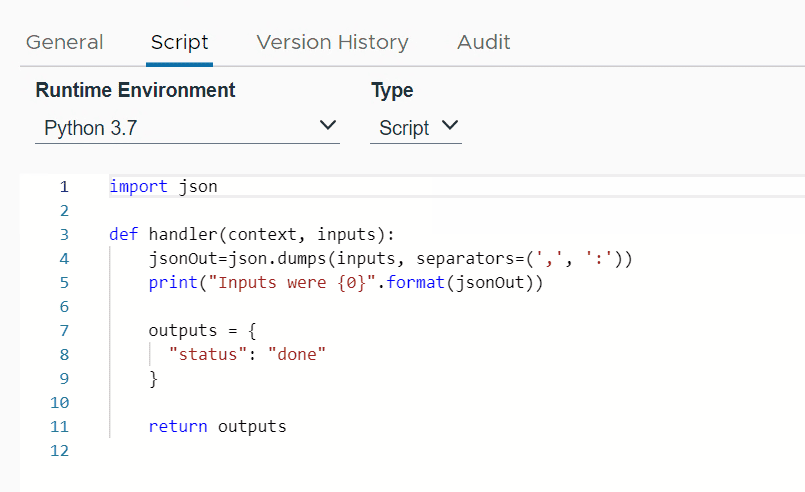Switch to the Script tab
805x492 pixels.
click(179, 42)
